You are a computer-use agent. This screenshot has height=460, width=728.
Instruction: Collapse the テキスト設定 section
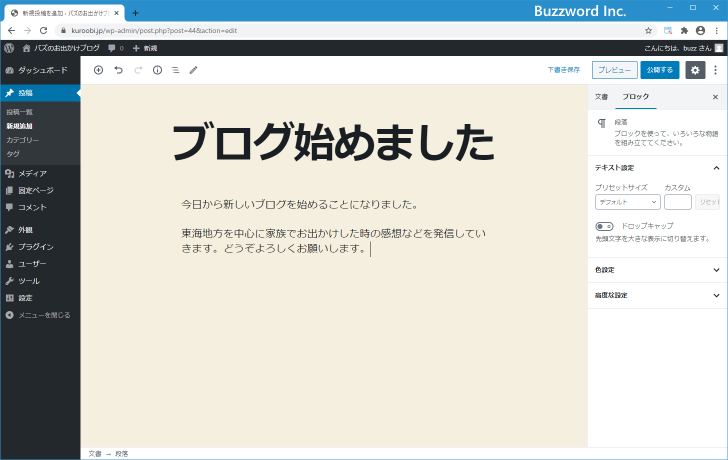click(657, 168)
